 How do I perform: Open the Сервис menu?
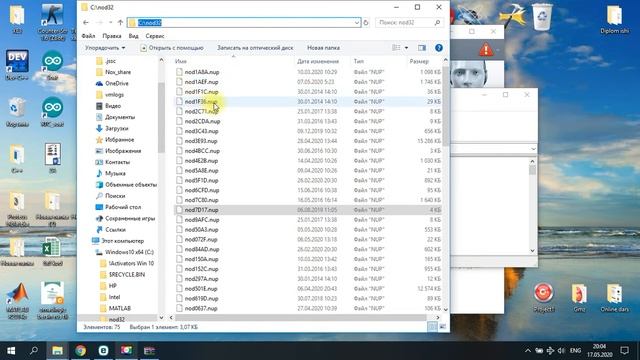[155, 36]
